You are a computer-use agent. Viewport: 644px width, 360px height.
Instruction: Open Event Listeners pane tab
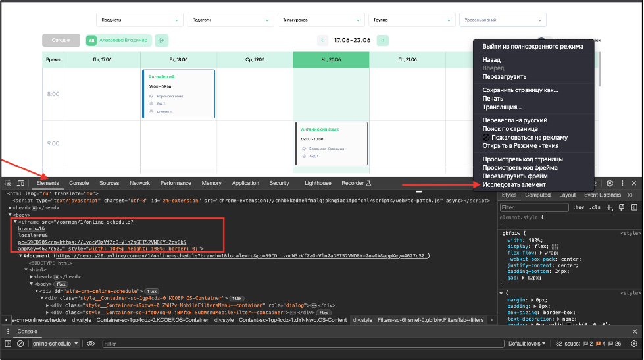click(x=603, y=195)
